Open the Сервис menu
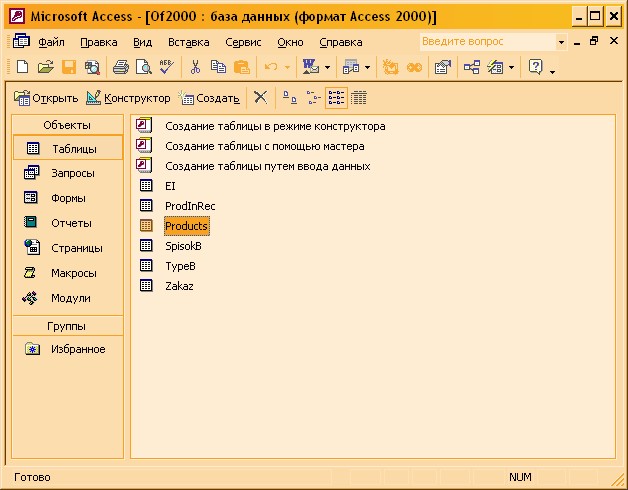The image size is (628, 490). pyautogui.click(x=243, y=42)
